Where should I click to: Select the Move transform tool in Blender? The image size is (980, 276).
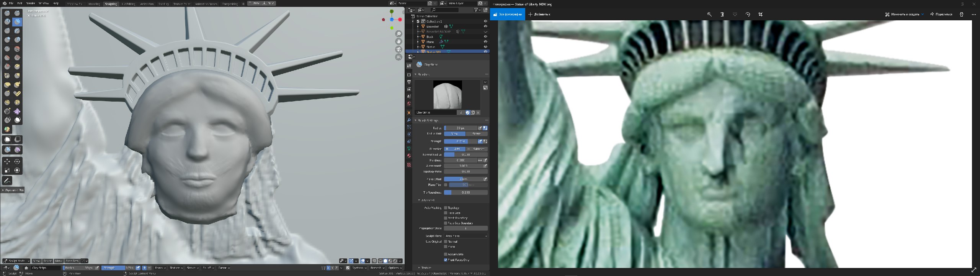click(7, 161)
